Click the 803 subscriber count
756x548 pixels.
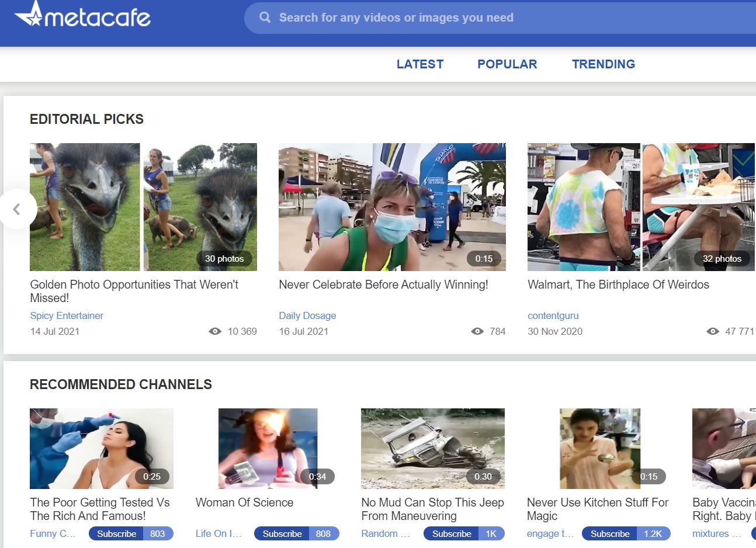click(x=158, y=533)
